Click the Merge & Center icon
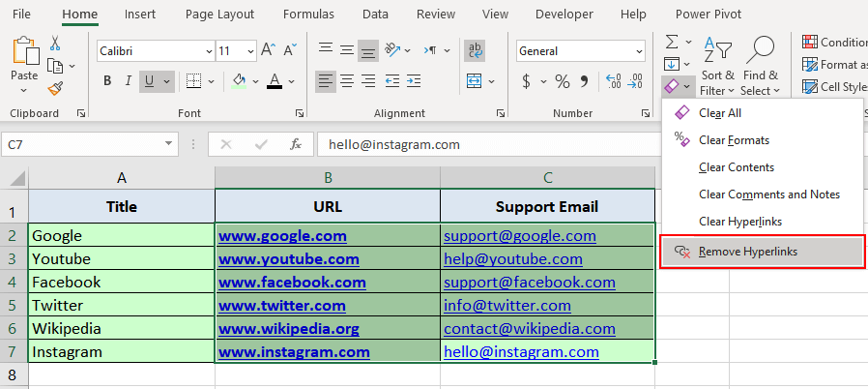The height and width of the screenshot is (389, 868). (475, 81)
